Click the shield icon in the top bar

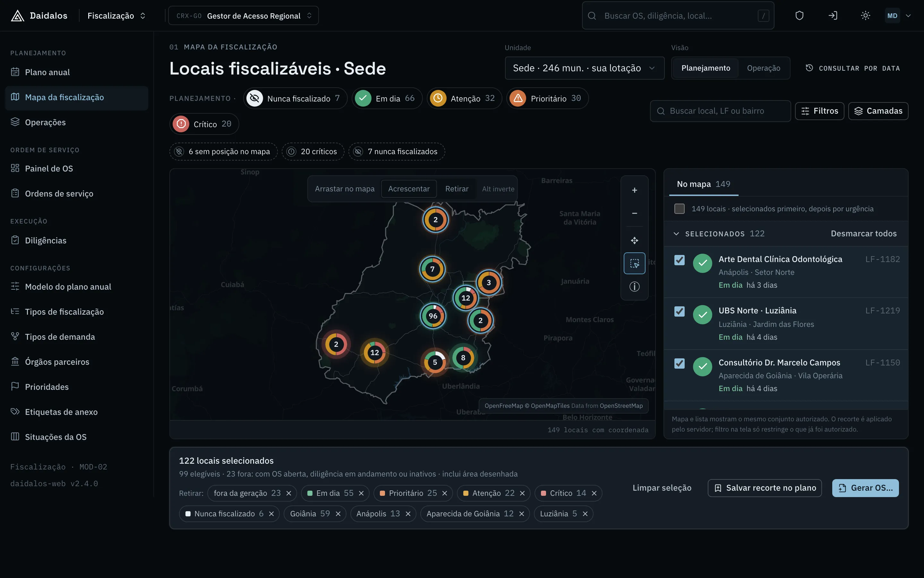[x=799, y=16]
